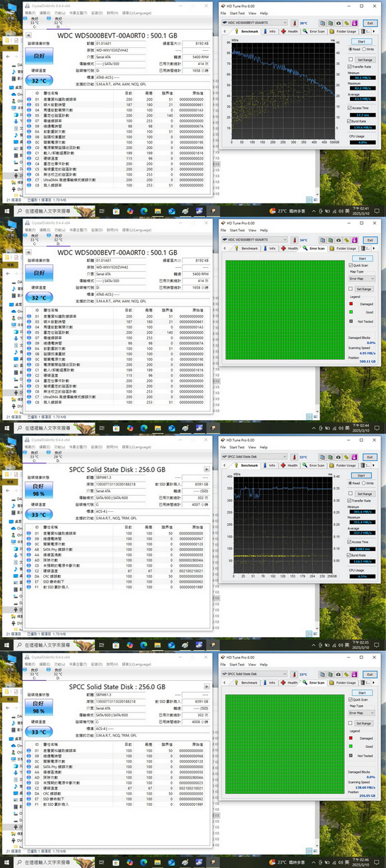Image resolution: width=386 pixels, height=868 pixels.
Task: Toggle Access Time checkbox in SPCC Benchmark HD Tune
Action: point(350,542)
